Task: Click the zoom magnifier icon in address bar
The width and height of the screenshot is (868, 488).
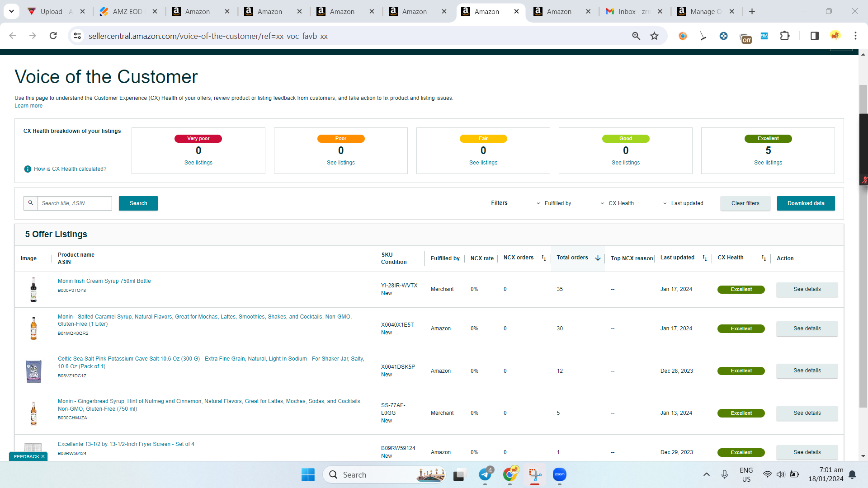Action: (636, 36)
